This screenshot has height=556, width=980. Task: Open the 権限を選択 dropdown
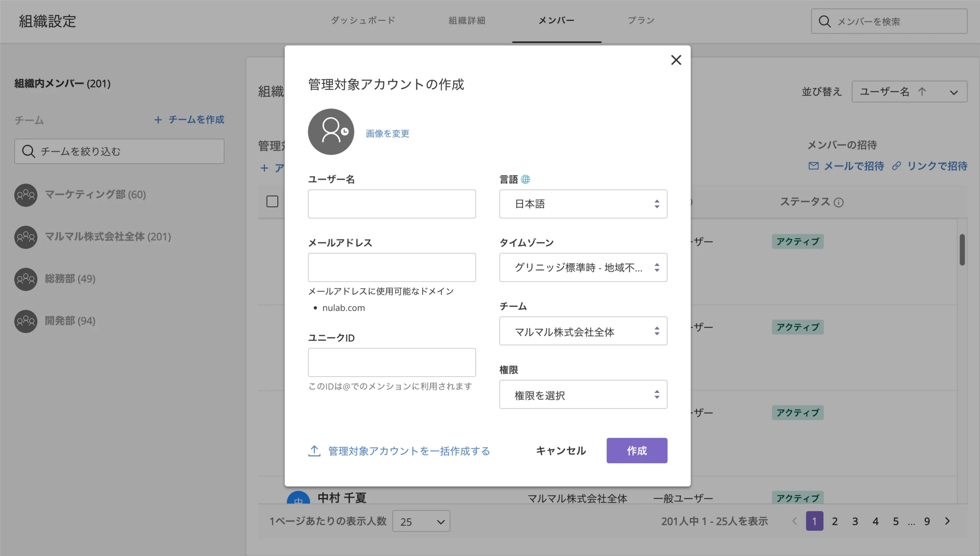tap(583, 395)
